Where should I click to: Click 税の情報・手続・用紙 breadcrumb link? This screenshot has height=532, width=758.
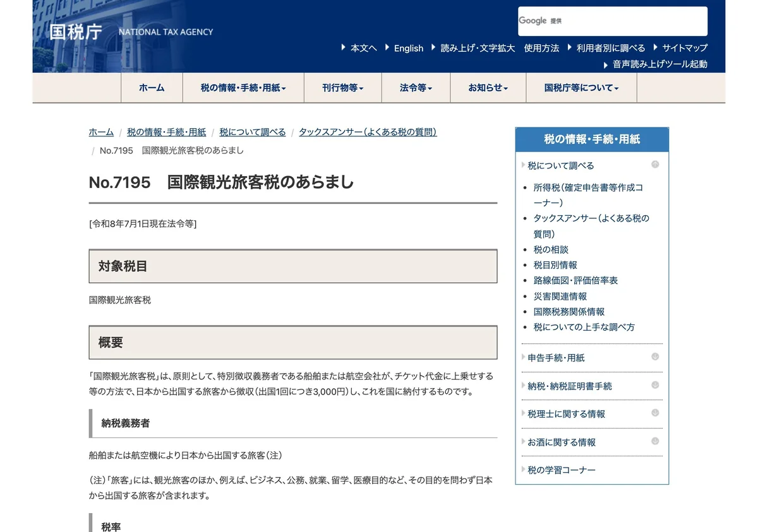click(x=166, y=132)
